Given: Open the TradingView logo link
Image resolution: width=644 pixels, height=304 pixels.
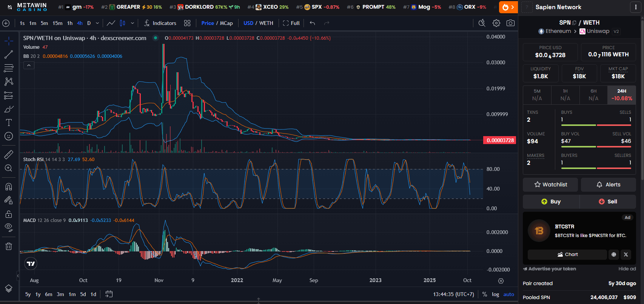Looking at the screenshot, I should tap(31, 264).
